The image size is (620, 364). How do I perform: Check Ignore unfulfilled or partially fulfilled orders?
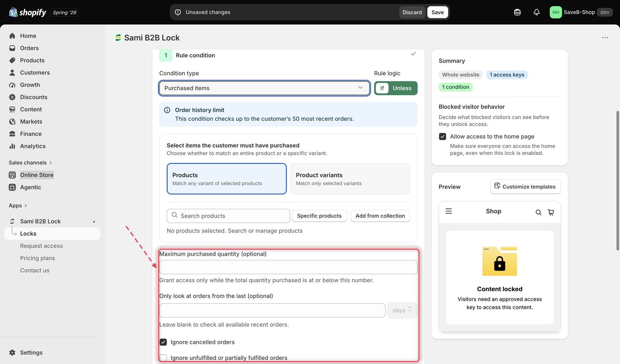(163, 358)
